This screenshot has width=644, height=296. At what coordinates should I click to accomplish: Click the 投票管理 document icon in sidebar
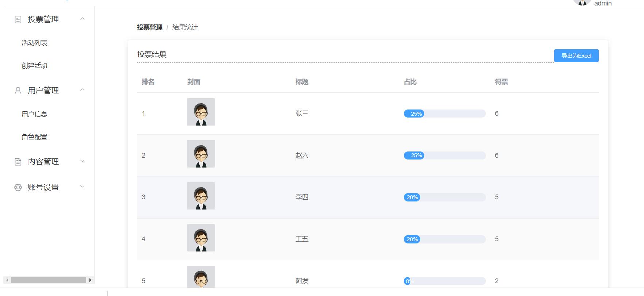click(x=18, y=19)
